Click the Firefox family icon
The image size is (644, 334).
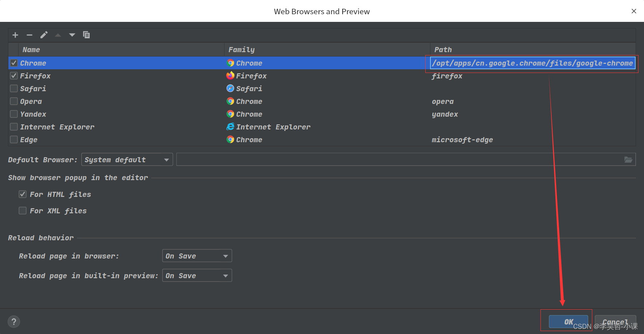pyautogui.click(x=230, y=76)
